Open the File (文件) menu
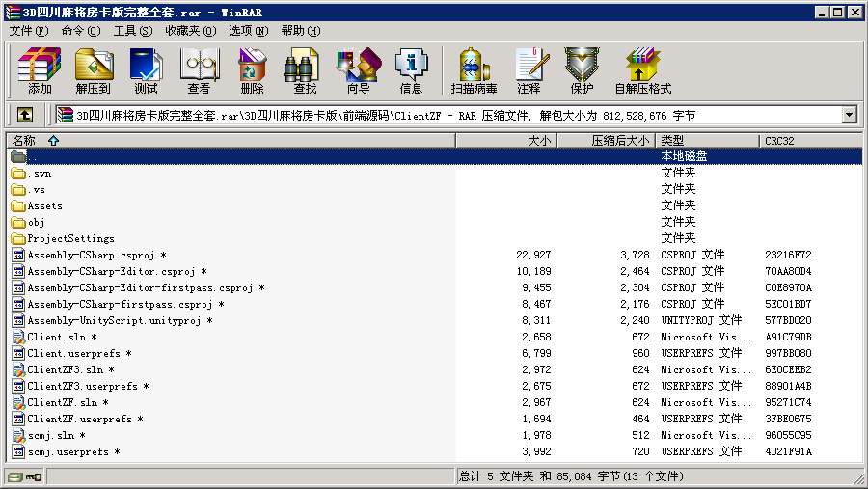Viewport: 868px width, 489px height. point(28,31)
